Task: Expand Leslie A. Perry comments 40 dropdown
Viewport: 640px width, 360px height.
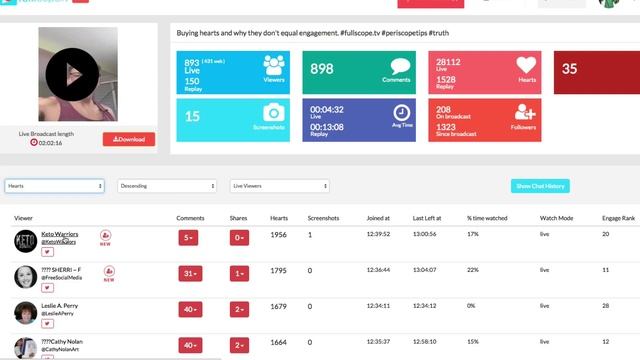Action: click(x=190, y=309)
